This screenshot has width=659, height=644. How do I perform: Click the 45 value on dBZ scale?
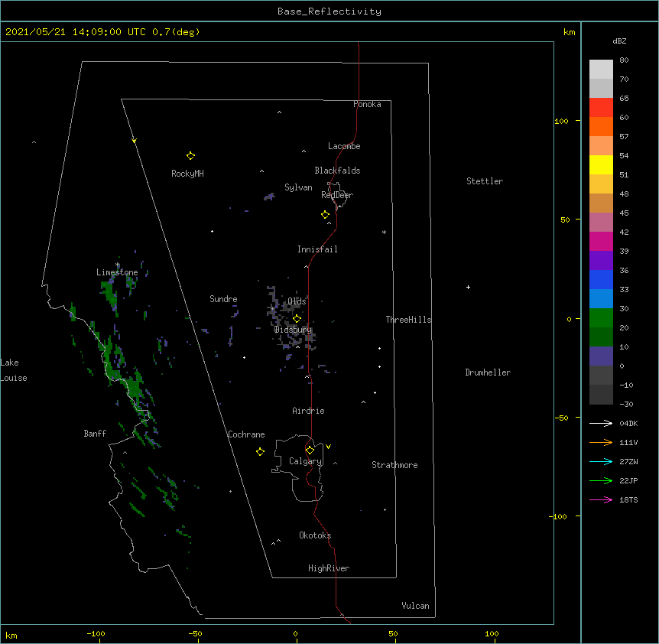point(624,213)
